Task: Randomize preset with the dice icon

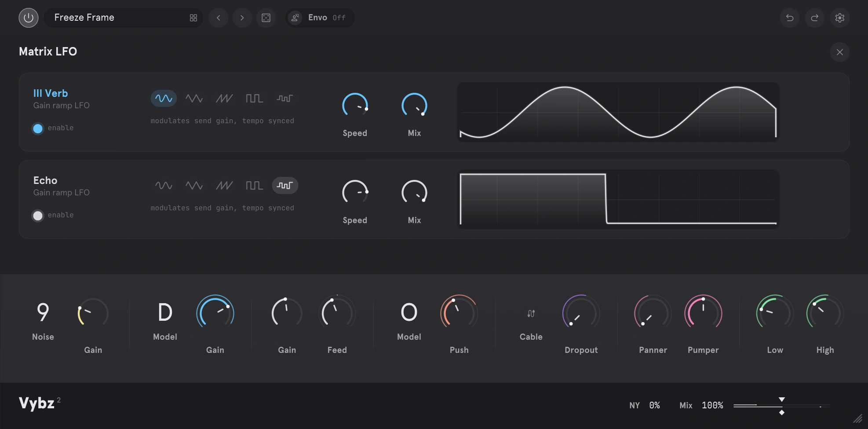Action: [266, 18]
